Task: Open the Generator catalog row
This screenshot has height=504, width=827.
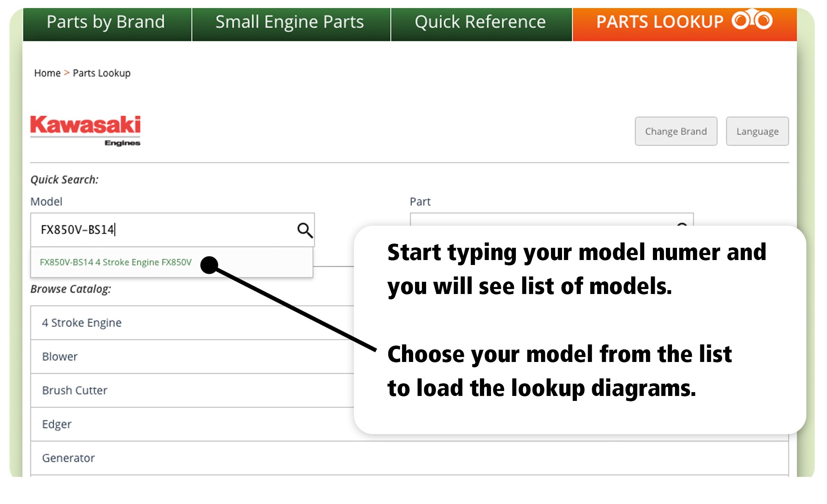Action: (x=410, y=458)
